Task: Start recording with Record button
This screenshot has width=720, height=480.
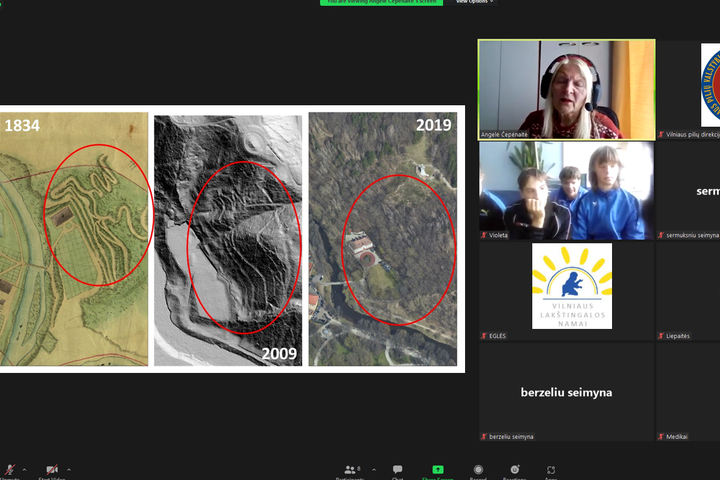Action: click(x=478, y=471)
